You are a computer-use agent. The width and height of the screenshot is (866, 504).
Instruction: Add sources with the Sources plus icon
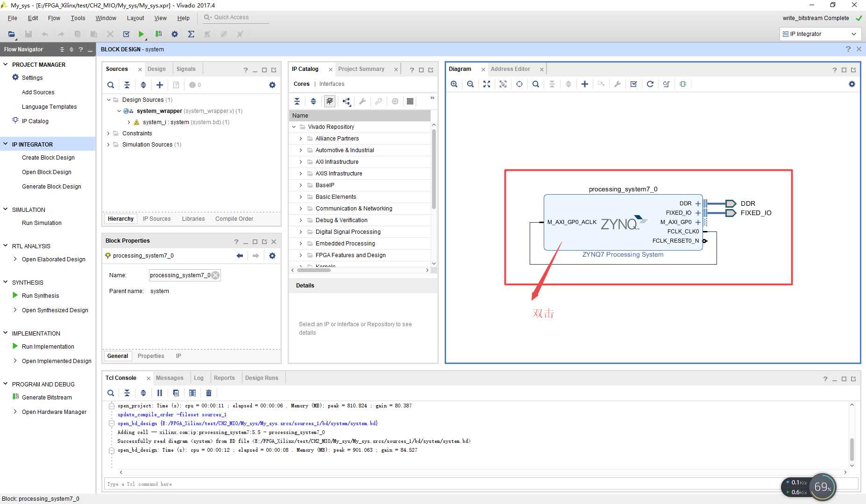coord(160,85)
